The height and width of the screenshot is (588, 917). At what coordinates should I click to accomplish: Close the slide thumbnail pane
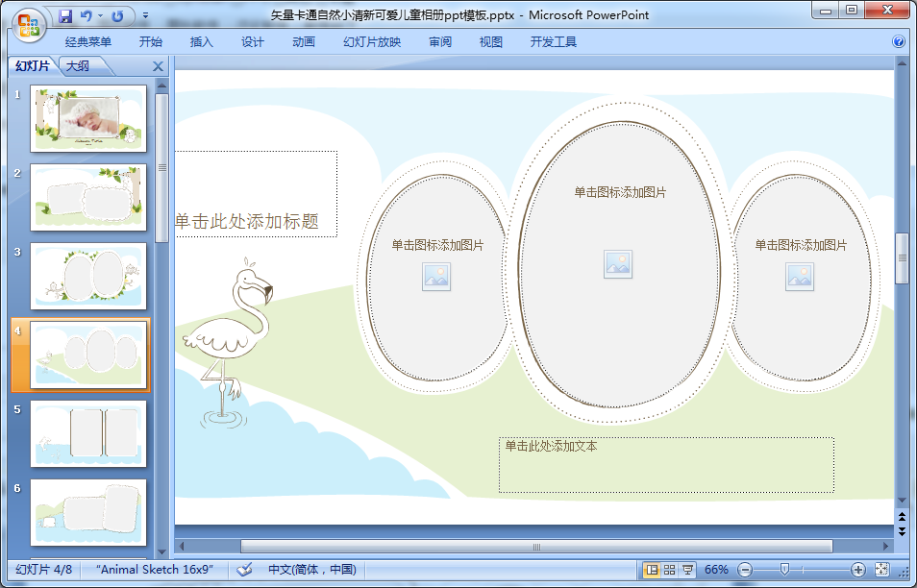tap(158, 66)
